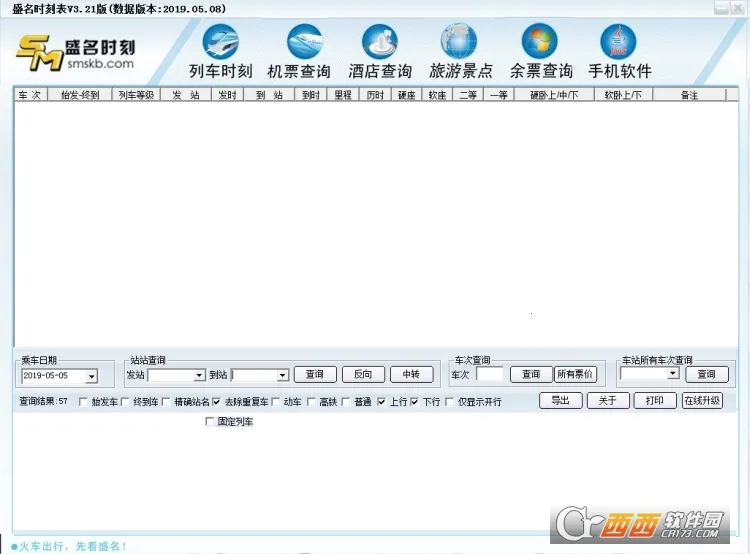The image size is (750, 554).
Task: Click 查询 in the 车站所有车次查询 group
Action: point(706,374)
